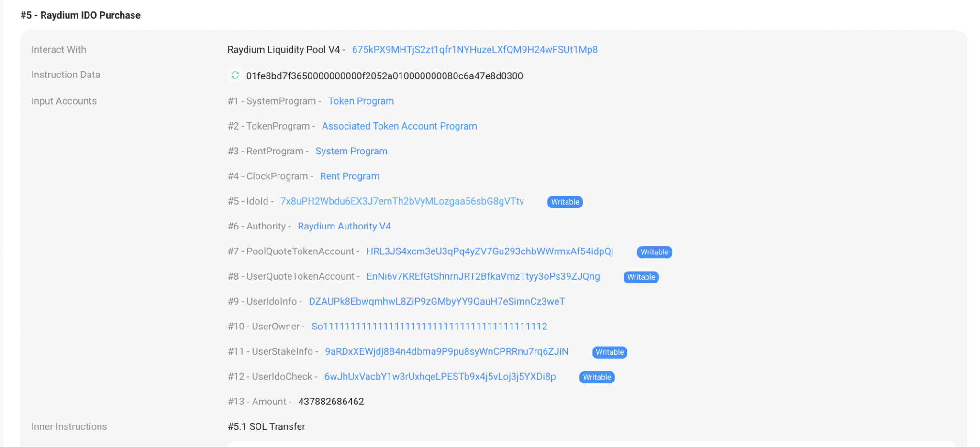Open UserQuoteTokenAccount address EnNi6v7K…
The image size is (980, 447).
(483, 276)
